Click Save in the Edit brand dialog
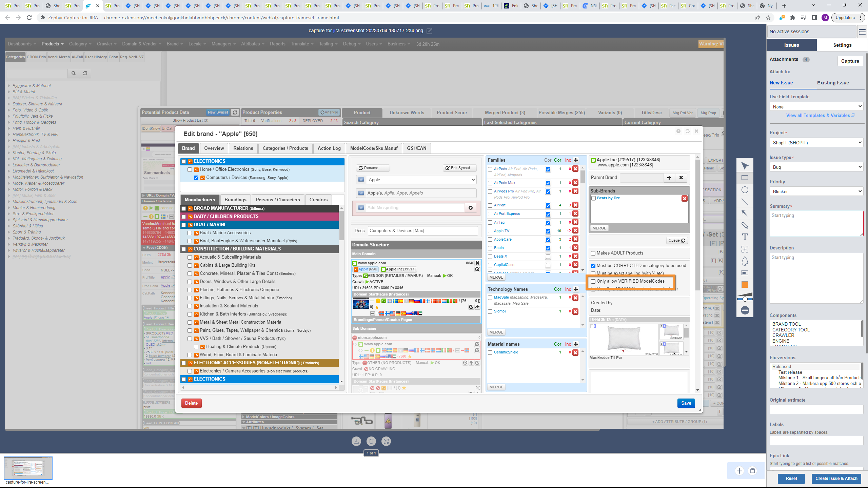This screenshot has width=868, height=488. 686,403
